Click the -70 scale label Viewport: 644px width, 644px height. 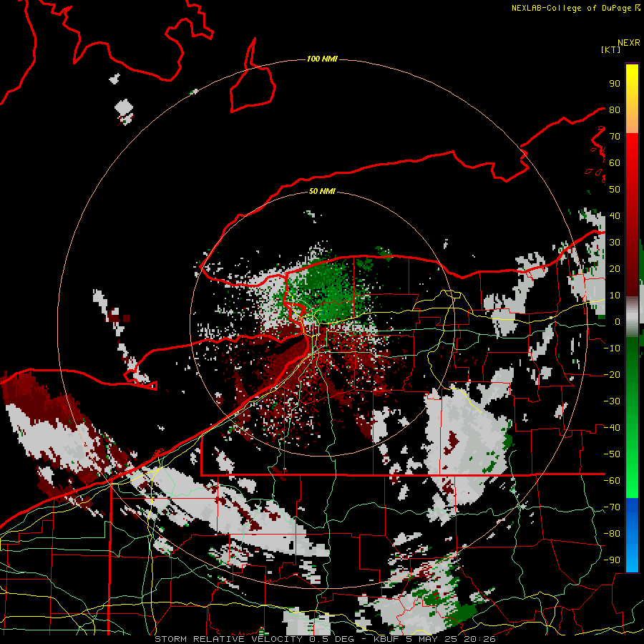click(612, 507)
